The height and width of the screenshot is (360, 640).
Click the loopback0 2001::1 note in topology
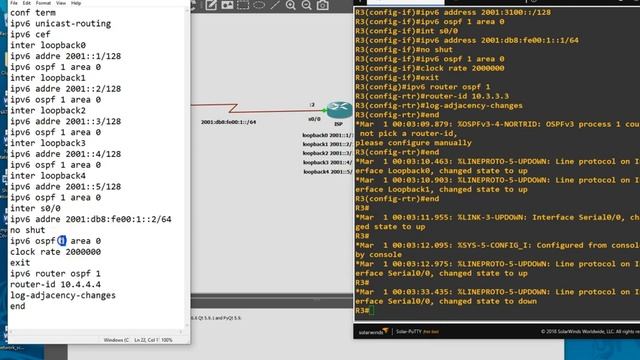tap(327, 135)
